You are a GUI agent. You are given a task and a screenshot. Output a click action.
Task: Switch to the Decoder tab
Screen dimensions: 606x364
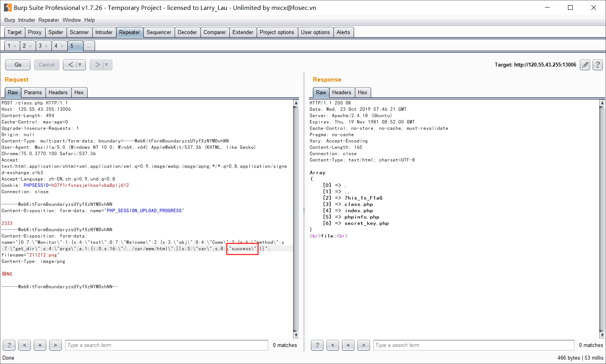point(187,32)
